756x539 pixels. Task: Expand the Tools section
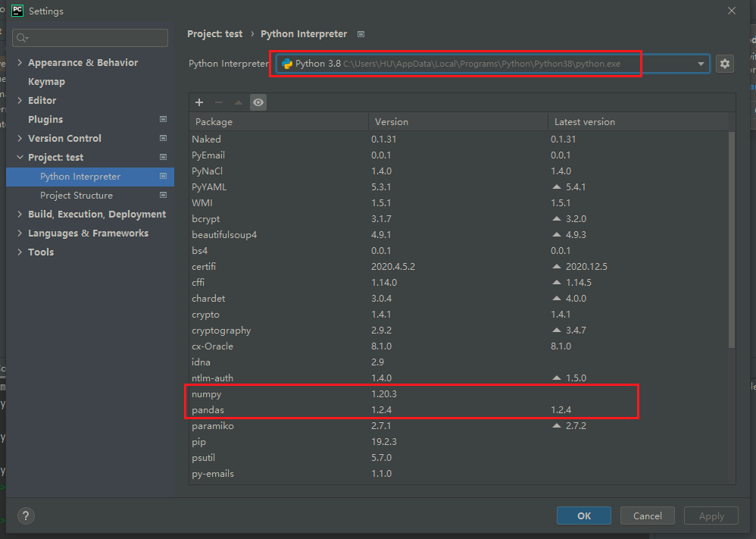(20, 252)
